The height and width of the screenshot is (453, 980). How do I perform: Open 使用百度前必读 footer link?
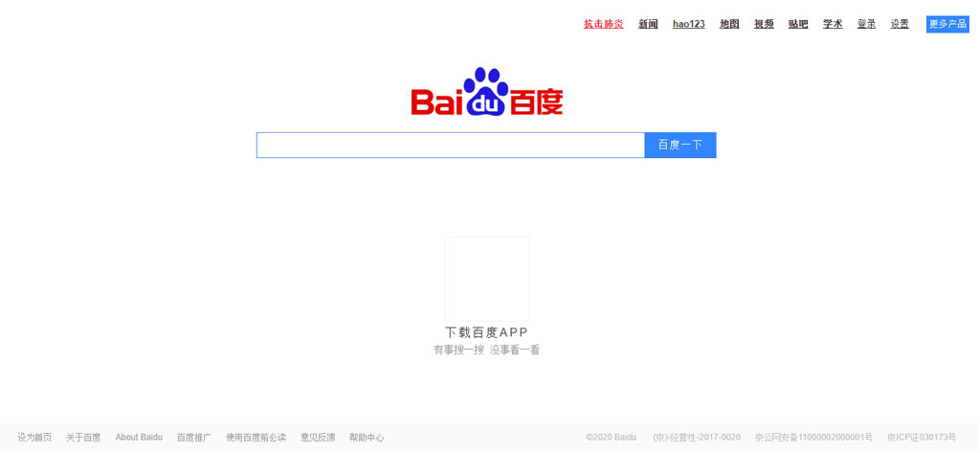tap(256, 438)
